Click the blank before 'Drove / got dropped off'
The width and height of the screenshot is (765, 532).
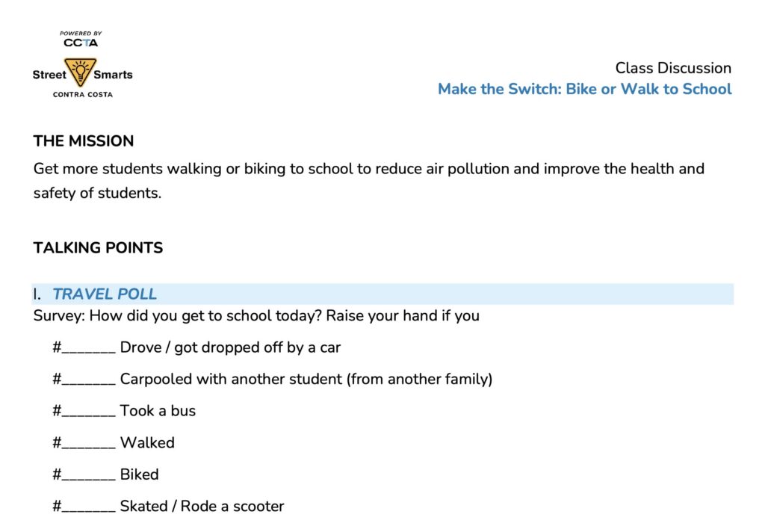pyautogui.click(x=88, y=348)
